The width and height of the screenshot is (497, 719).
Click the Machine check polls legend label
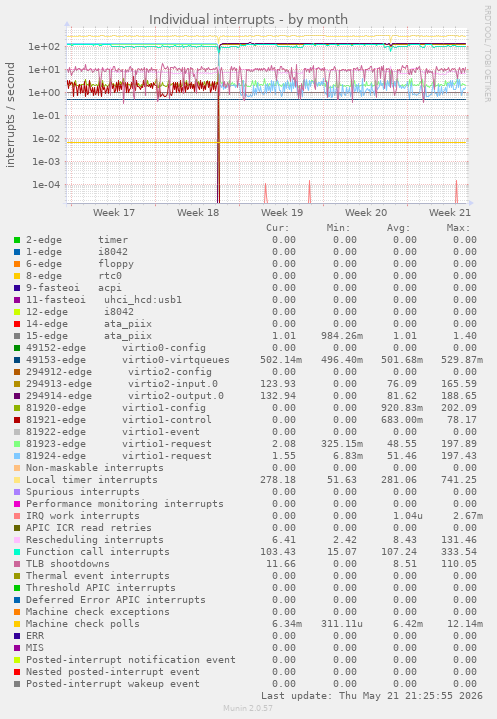point(83,624)
